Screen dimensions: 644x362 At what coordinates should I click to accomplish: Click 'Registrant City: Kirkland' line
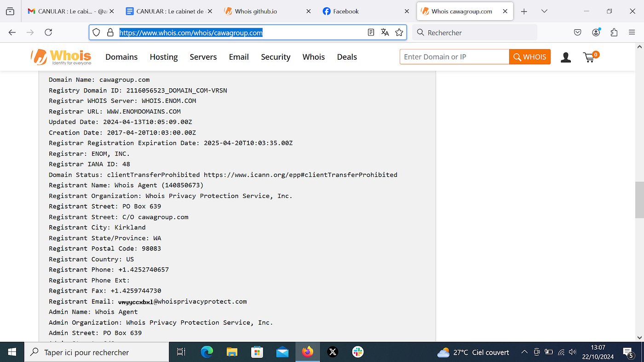point(97,227)
